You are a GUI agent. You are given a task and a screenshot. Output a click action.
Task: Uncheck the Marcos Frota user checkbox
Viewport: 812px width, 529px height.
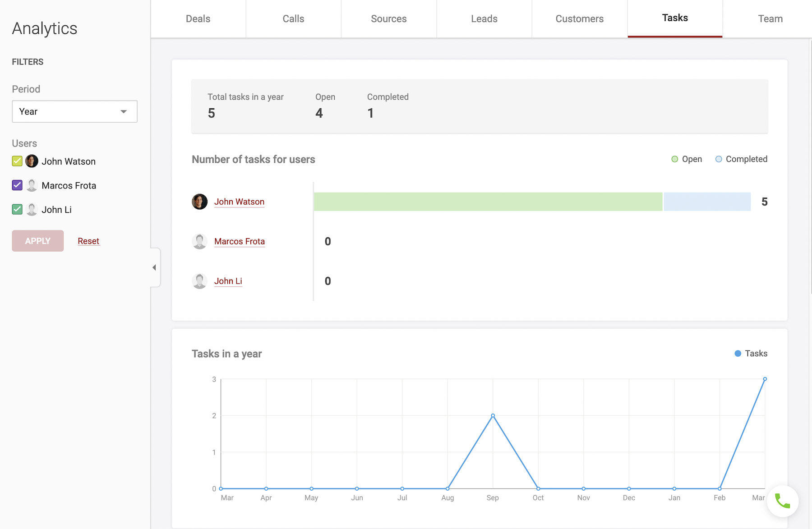(17, 185)
